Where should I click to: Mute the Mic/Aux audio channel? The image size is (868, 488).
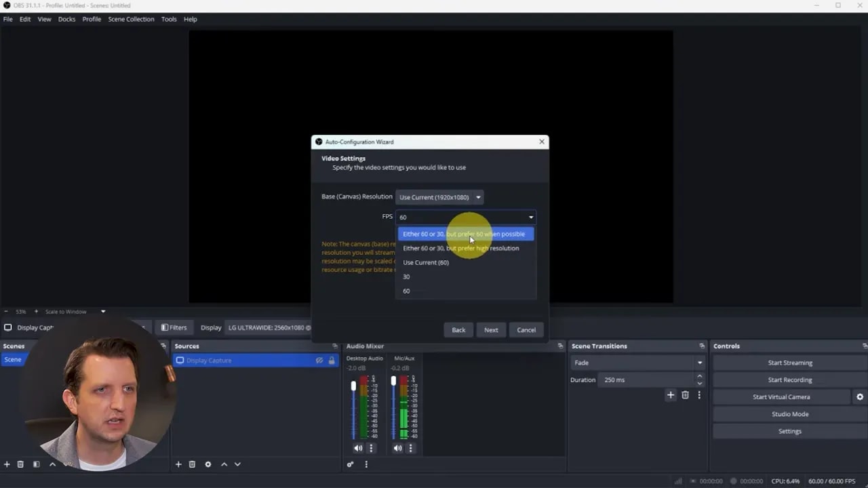tap(397, 448)
